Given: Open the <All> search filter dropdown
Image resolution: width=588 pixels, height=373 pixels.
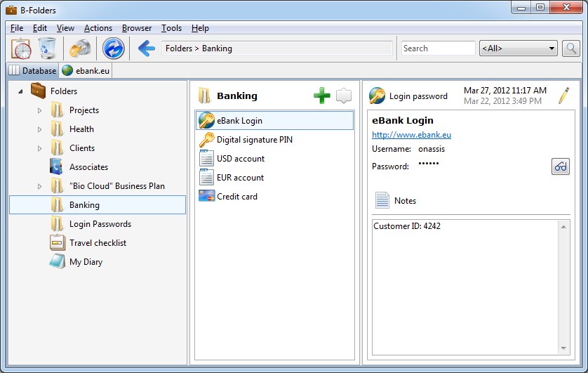Looking at the screenshot, I should click(519, 48).
